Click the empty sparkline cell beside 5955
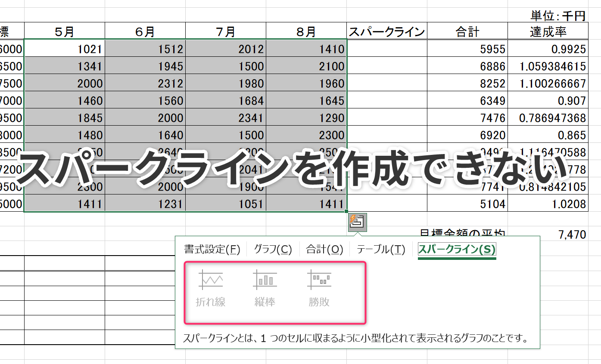The height and width of the screenshot is (364, 601). (387, 48)
